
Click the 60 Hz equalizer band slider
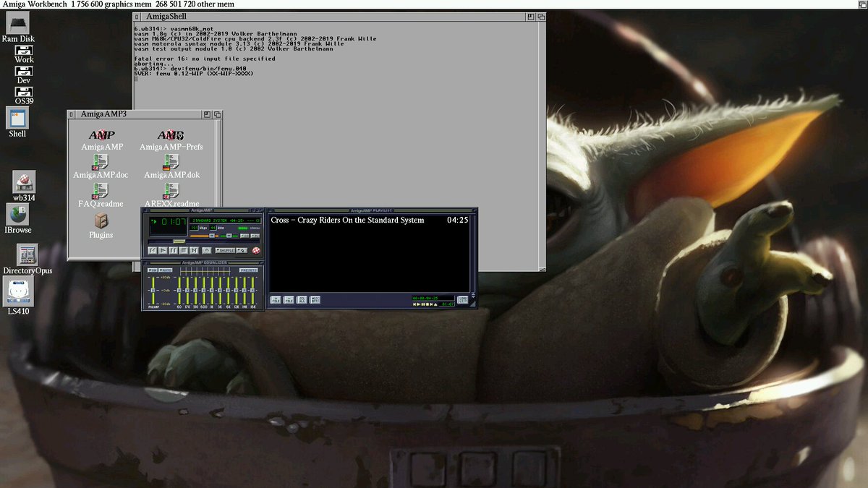point(179,290)
